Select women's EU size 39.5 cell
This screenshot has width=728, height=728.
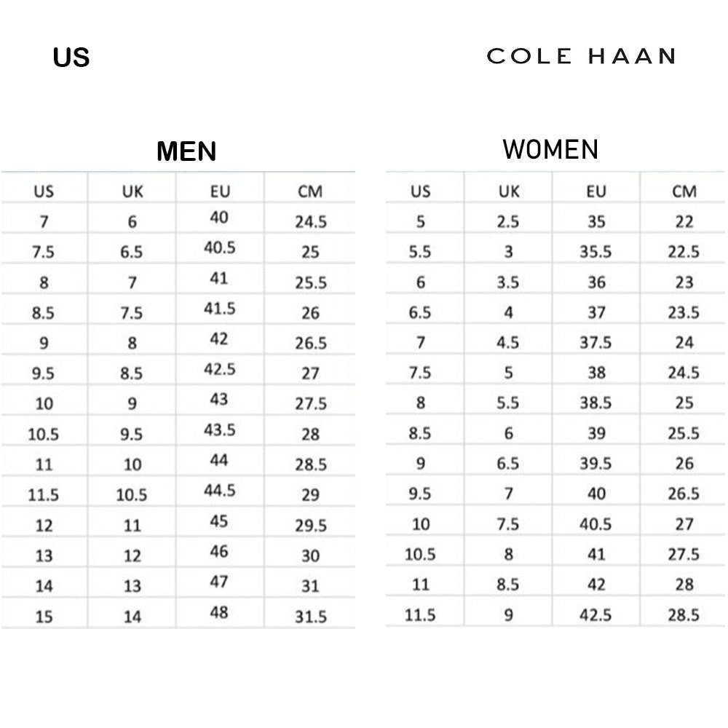pyautogui.click(x=596, y=463)
